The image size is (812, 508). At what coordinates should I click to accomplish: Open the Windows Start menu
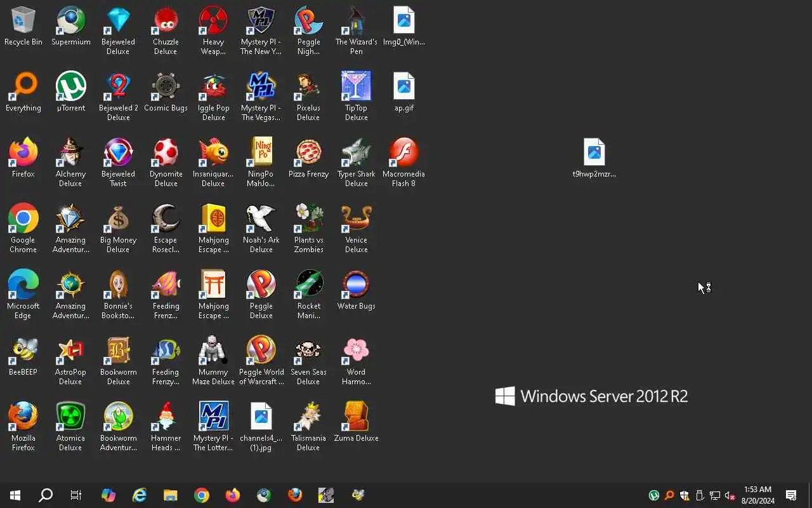point(15,495)
